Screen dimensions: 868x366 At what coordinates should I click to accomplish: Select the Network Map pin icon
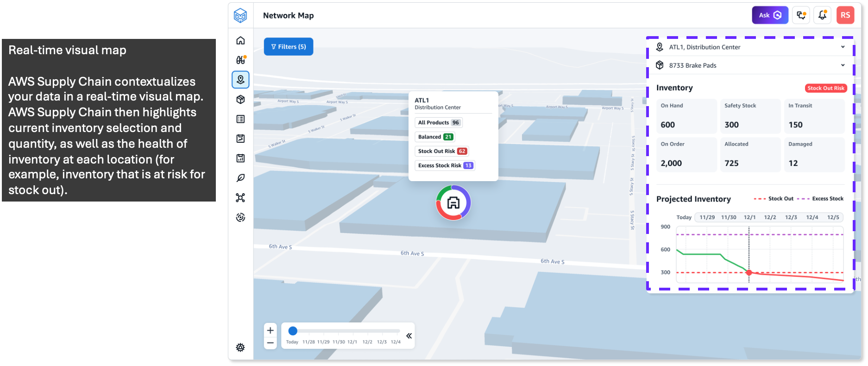point(240,80)
